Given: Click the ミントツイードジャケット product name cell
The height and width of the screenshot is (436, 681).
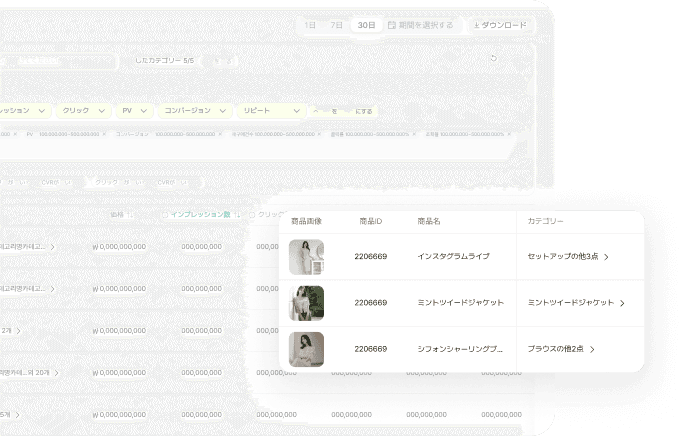Looking at the screenshot, I should [x=460, y=303].
